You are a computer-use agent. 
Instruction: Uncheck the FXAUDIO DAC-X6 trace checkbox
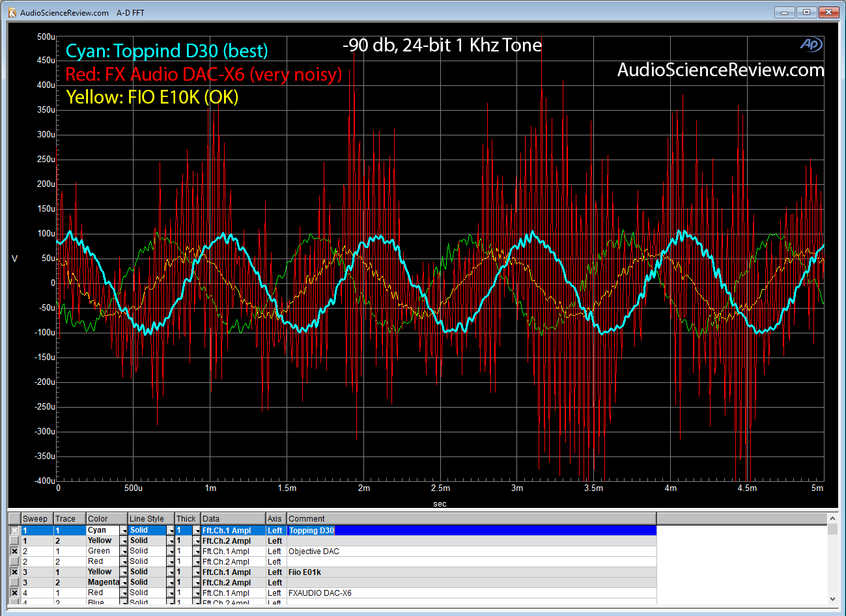click(14, 593)
